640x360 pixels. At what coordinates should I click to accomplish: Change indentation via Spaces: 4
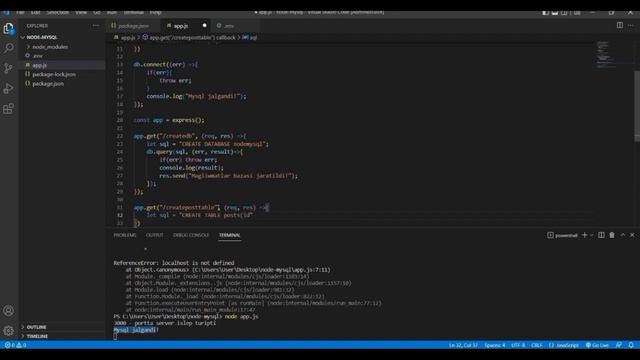coord(495,345)
